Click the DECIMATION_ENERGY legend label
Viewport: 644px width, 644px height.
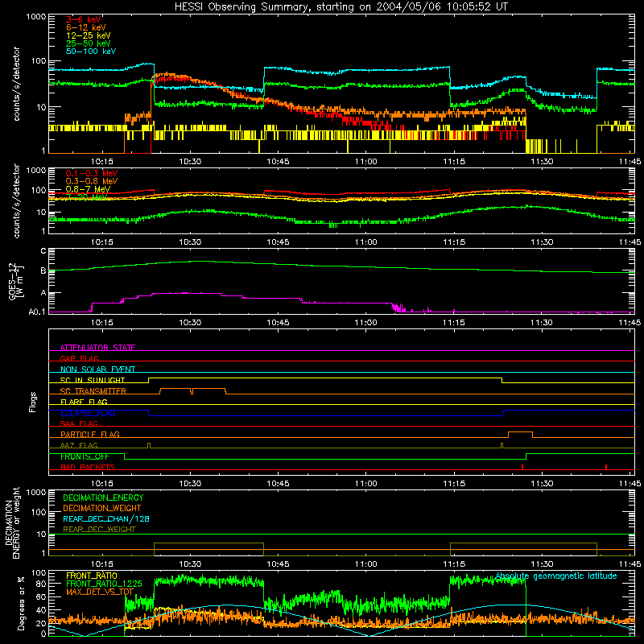coord(103,497)
